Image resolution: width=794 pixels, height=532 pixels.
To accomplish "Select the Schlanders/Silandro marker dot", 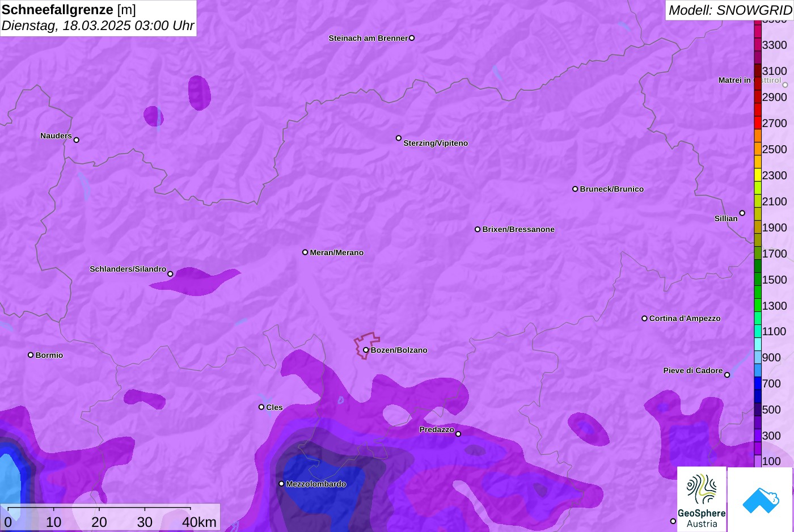I will (170, 274).
